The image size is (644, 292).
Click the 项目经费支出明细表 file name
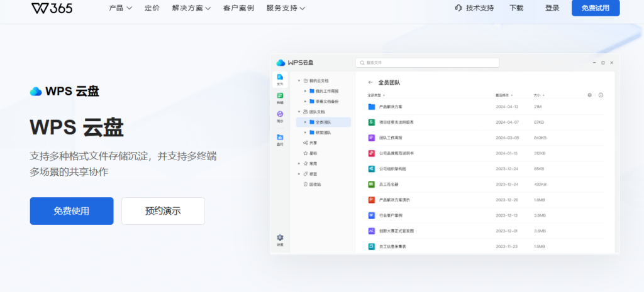coord(396,122)
